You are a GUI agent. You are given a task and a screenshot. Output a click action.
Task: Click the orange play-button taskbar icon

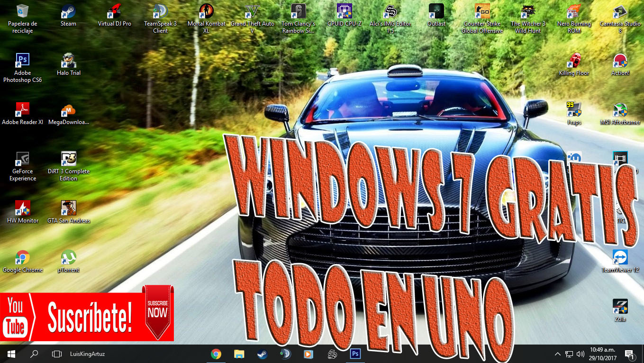308,354
